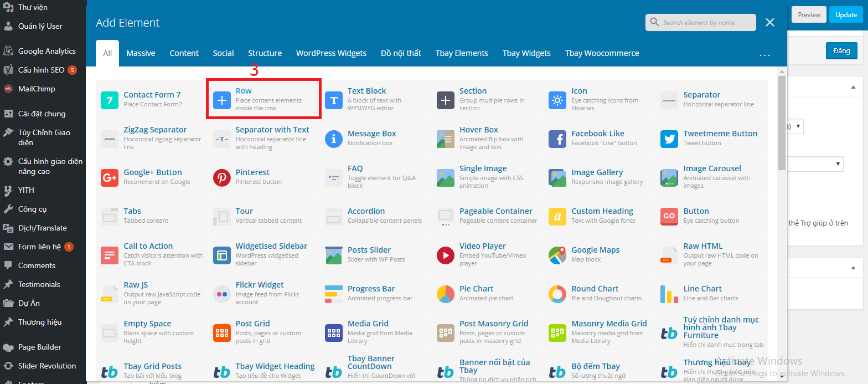This screenshot has height=384, width=868.
Task: Pick the Icon element sun icon
Action: point(557,100)
